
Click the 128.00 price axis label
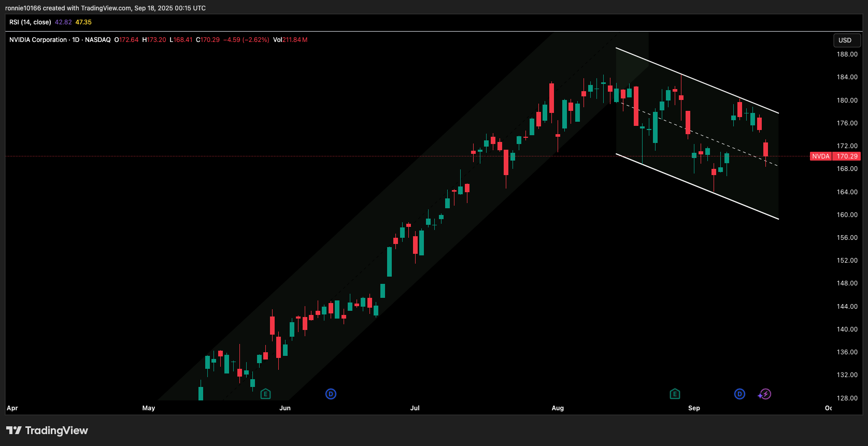(x=847, y=398)
